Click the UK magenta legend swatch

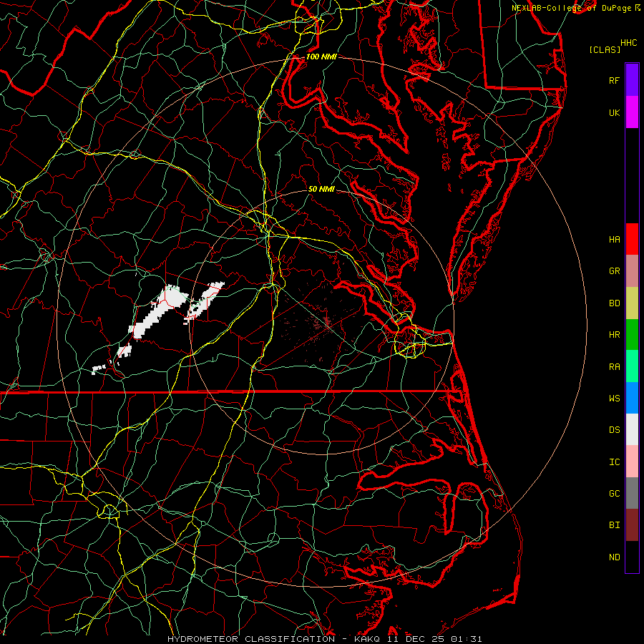pyautogui.click(x=632, y=112)
